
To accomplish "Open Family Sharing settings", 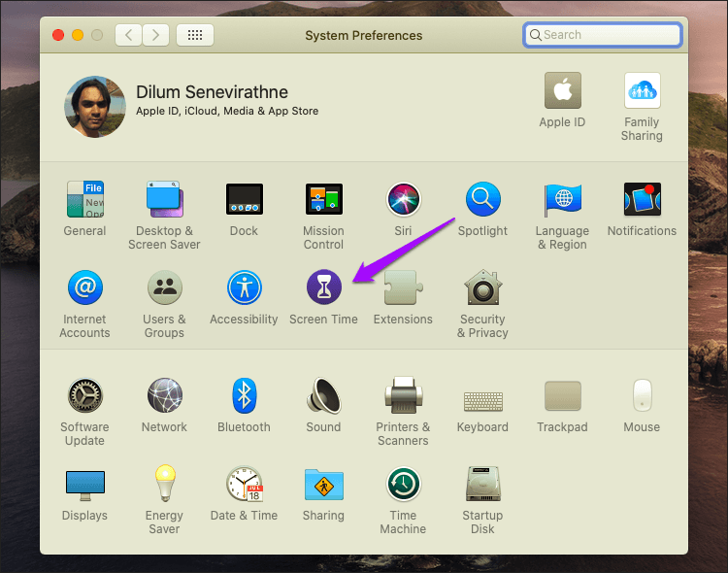I will [x=643, y=90].
